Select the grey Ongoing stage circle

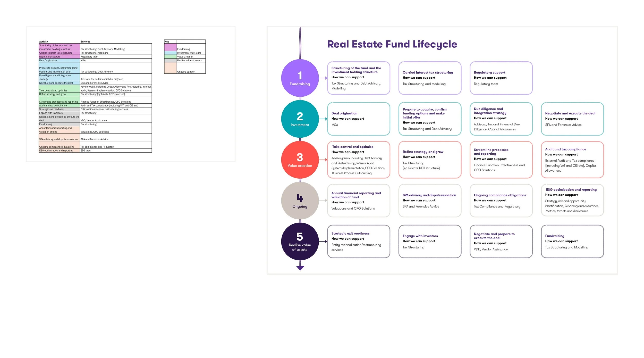[300, 201]
